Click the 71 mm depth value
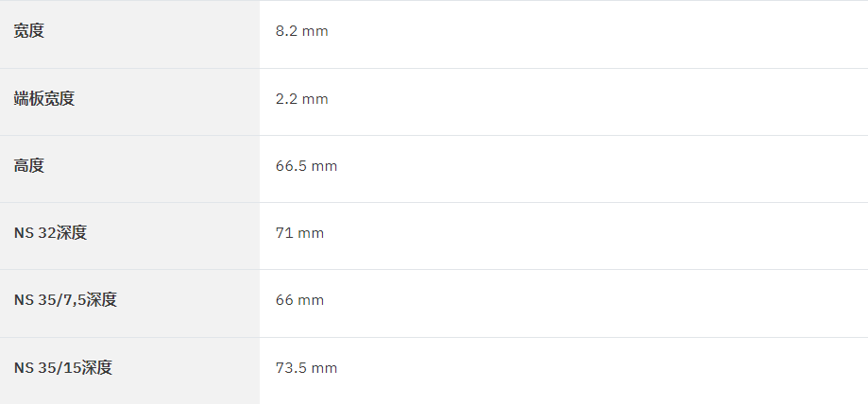Screen dimensions: 868x404 [299, 233]
